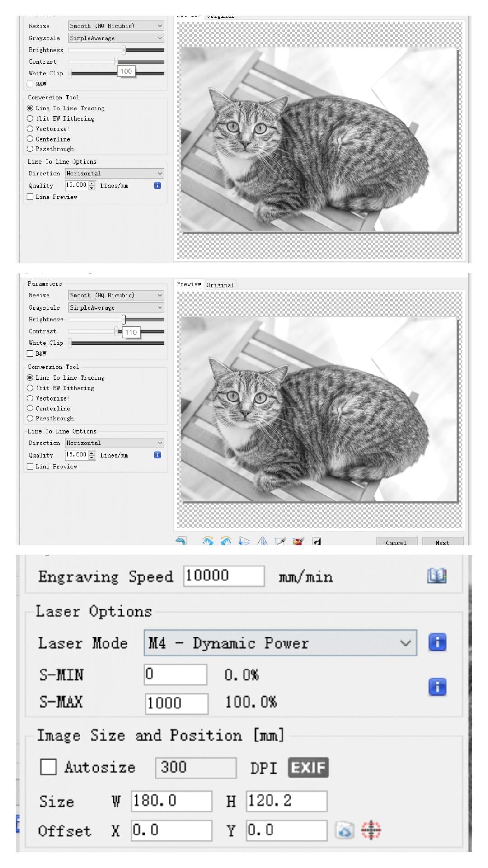Open the Laser Mode dropdown
Viewport: 488px width, 868px height.
tap(280, 643)
